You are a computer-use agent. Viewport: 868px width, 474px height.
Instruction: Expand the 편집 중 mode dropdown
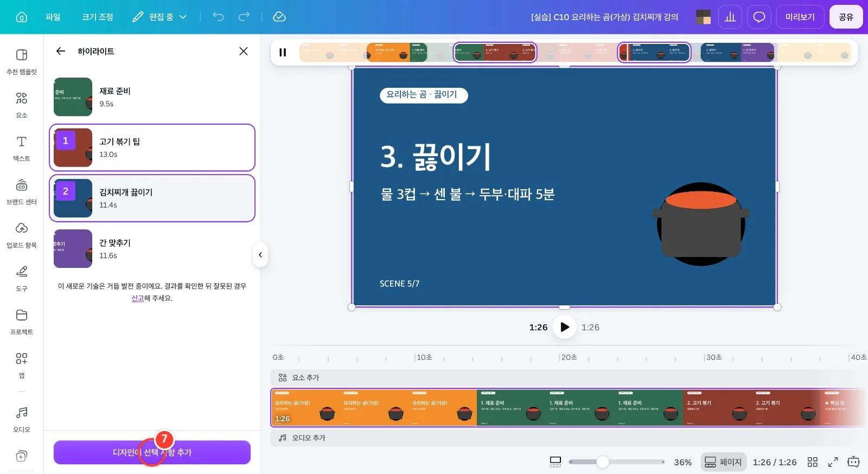[159, 17]
